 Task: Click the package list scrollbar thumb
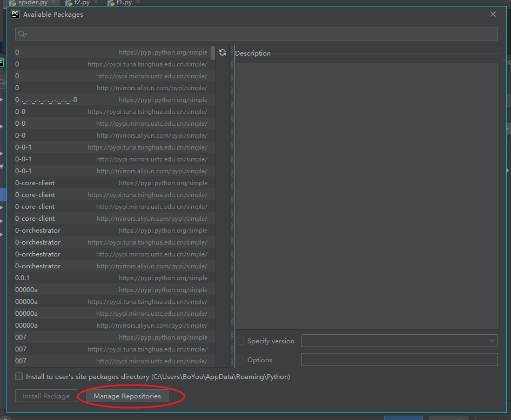[x=213, y=53]
